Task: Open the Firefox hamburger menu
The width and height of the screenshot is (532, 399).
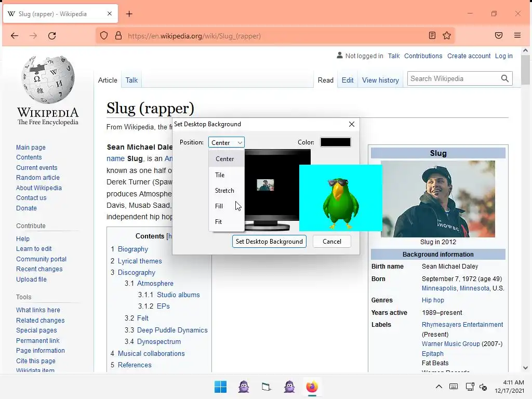Action: (x=517, y=35)
